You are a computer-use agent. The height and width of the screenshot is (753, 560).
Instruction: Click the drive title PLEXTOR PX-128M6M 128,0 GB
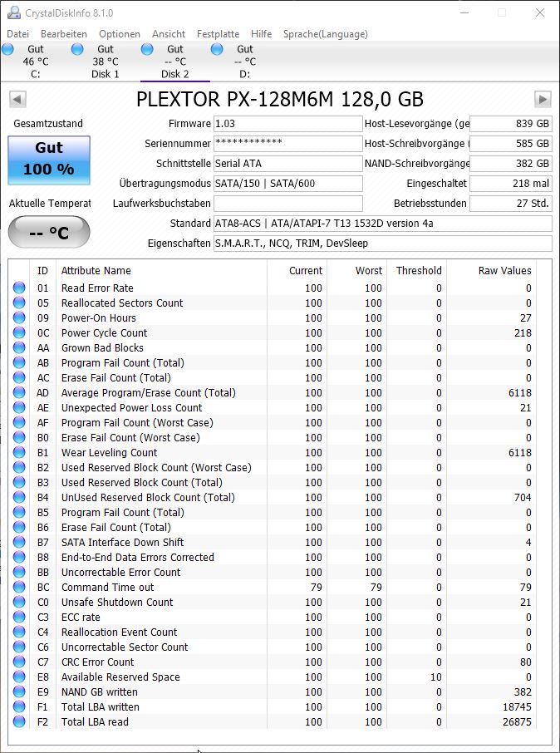[x=280, y=100]
